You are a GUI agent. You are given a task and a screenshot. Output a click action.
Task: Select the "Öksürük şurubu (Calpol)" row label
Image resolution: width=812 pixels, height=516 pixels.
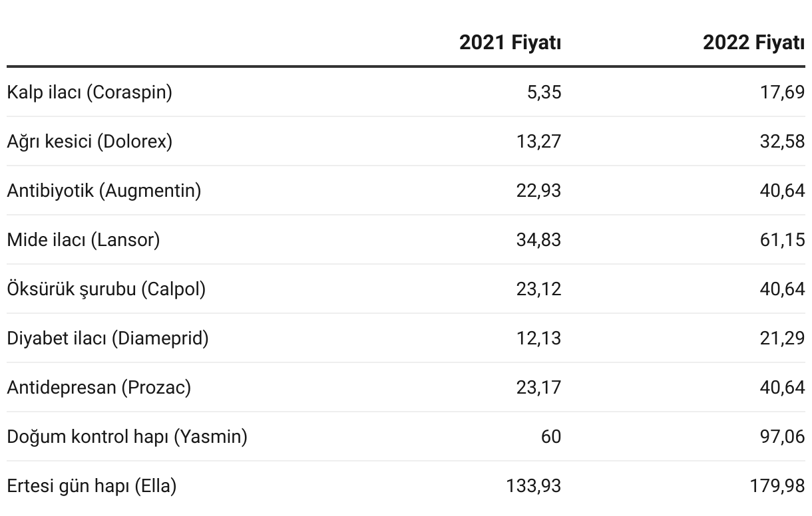click(x=106, y=289)
